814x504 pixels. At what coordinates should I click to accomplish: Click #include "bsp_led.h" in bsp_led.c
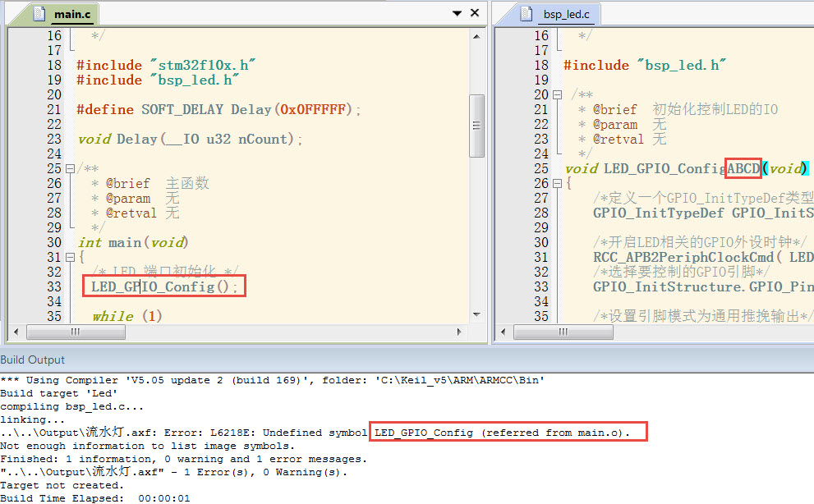point(645,66)
